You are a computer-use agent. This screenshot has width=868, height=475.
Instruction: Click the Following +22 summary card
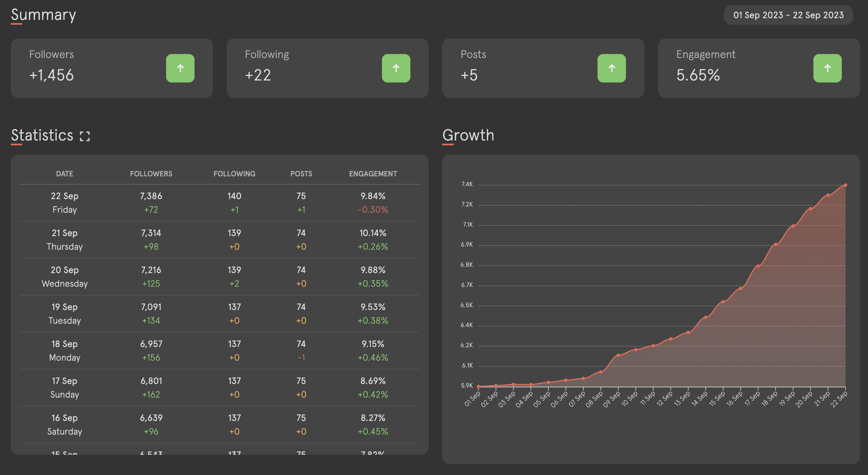(327, 68)
